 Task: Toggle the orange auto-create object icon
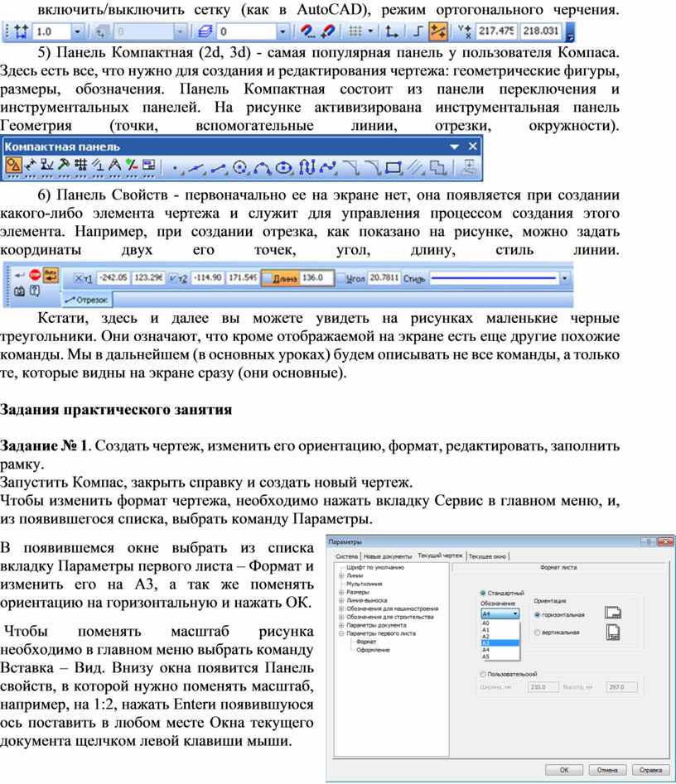51,275
